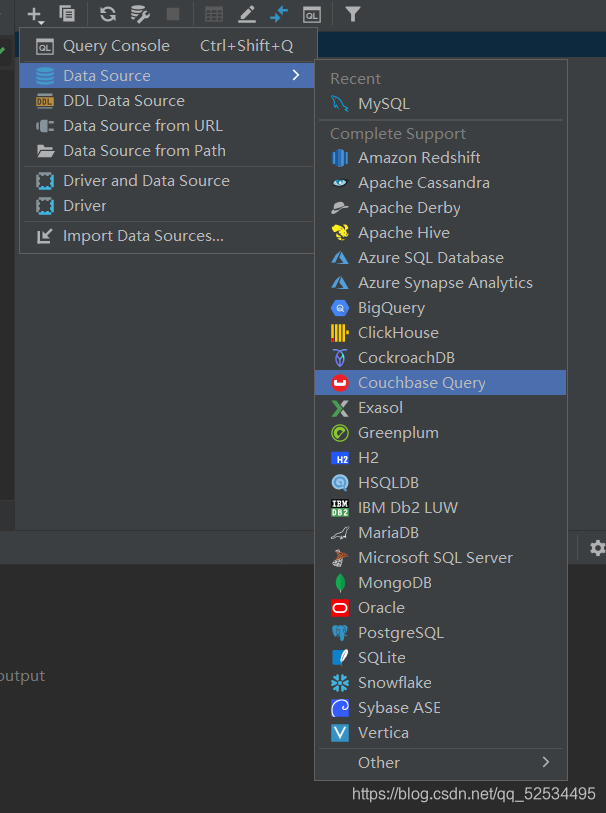Open Data Source Properties toolbar icon
Image resolution: width=606 pixels, height=813 pixels.
[140, 14]
